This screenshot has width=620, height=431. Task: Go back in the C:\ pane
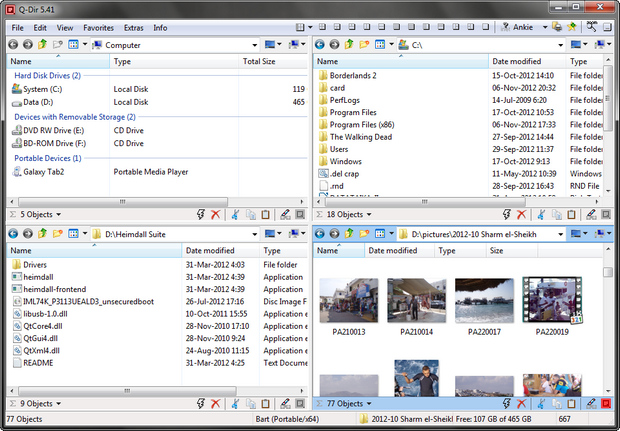319,45
